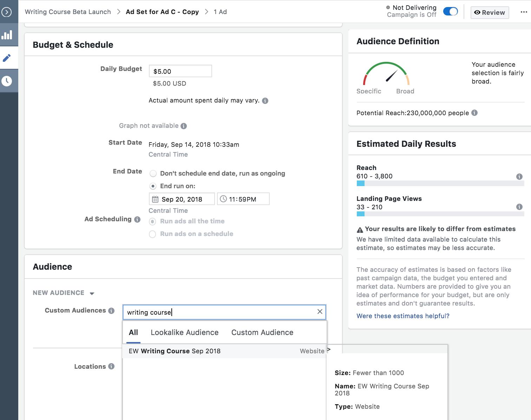Select don't schedule end date option
This screenshot has height=420, width=531.
153,173
